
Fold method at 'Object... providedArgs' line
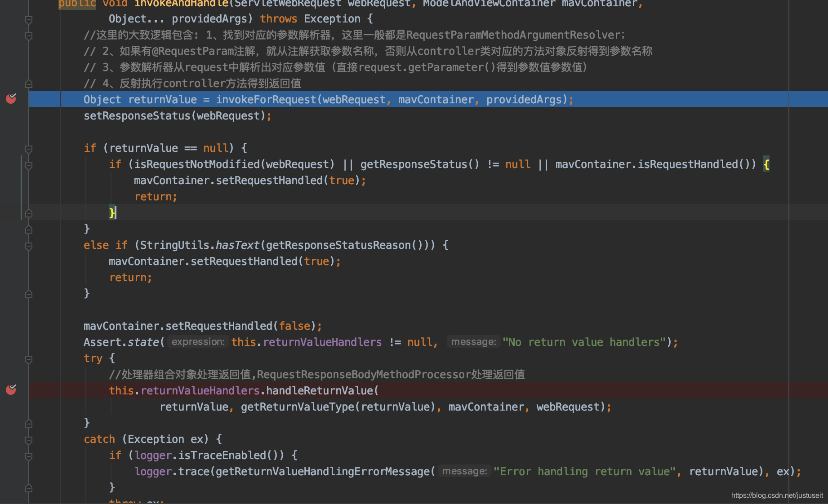point(29,19)
